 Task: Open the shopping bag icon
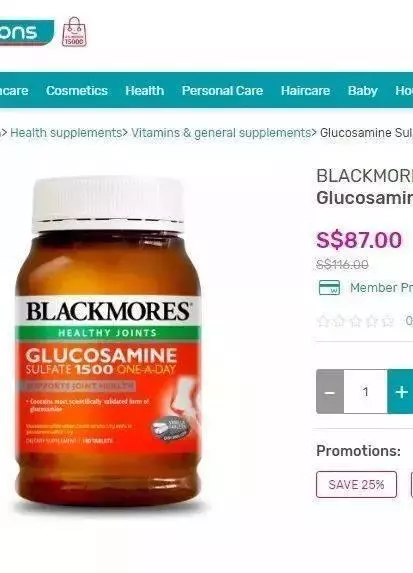[x=75, y=32]
